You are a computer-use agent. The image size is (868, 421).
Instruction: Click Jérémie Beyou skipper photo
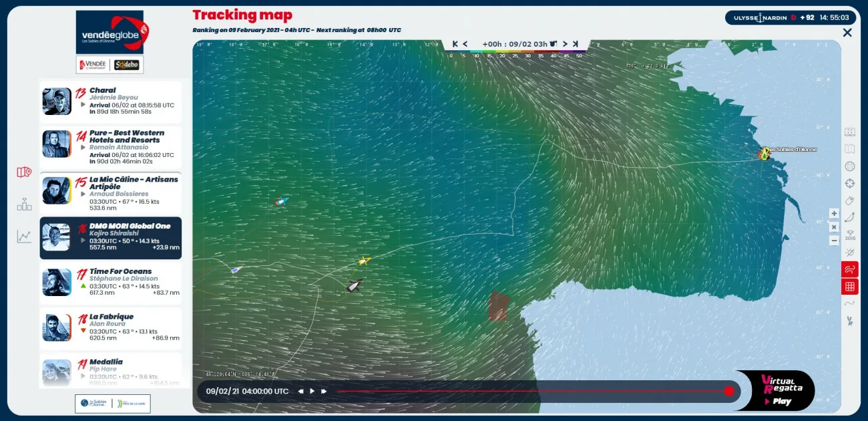57,102
